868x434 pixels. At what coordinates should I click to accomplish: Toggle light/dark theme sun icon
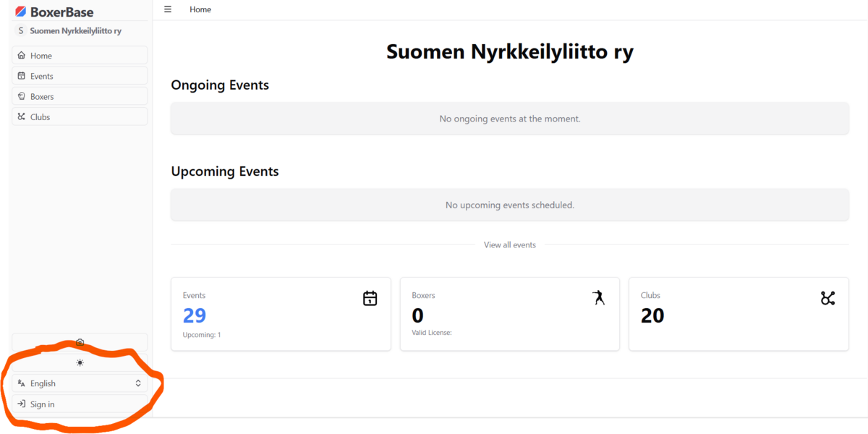[80, 362]
